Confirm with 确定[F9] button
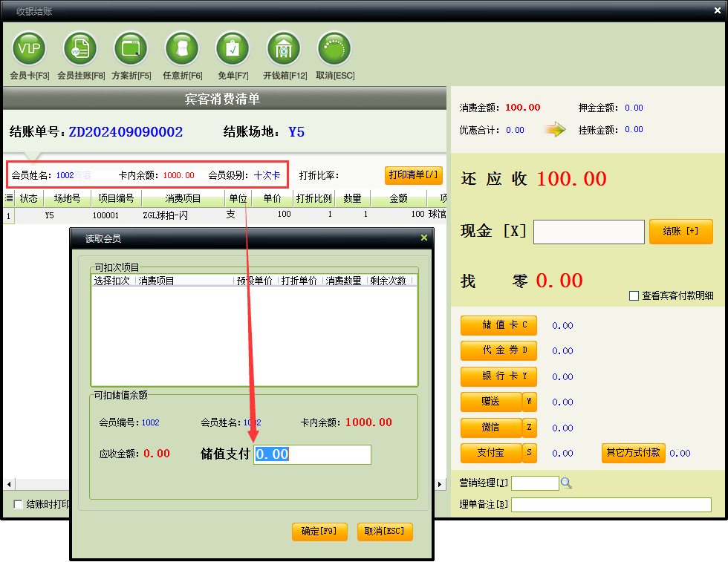 point(319,532)
